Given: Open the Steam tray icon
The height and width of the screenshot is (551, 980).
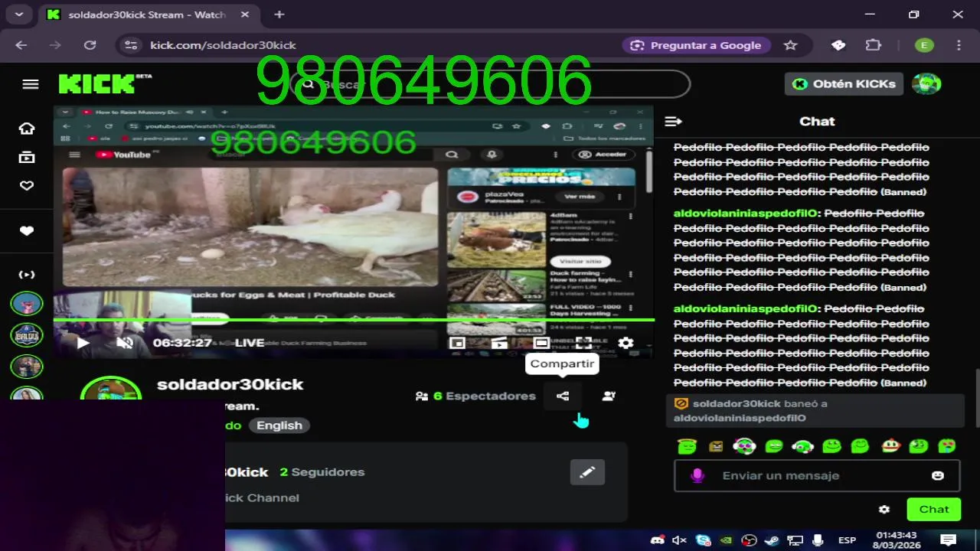Looking at the screenshot, I should (771, 540).
